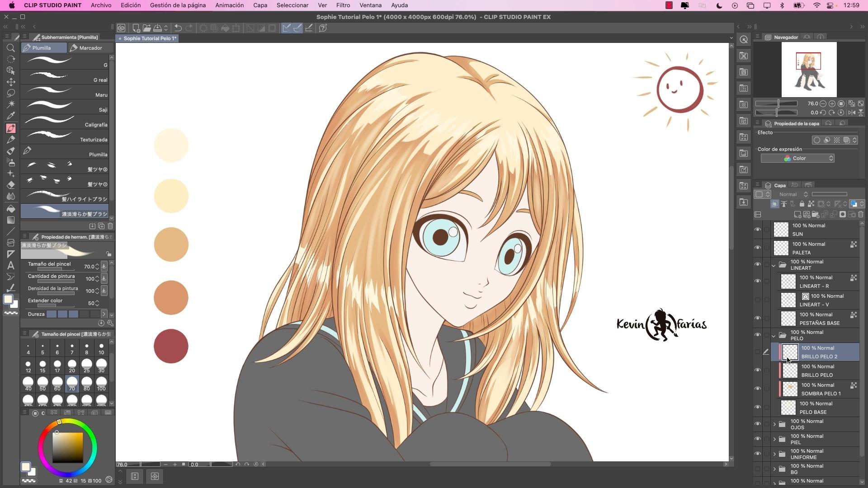The height and width of the screenshot is (488, 868).
Task: Hide the PELO BASE layer
Action: 758,408
